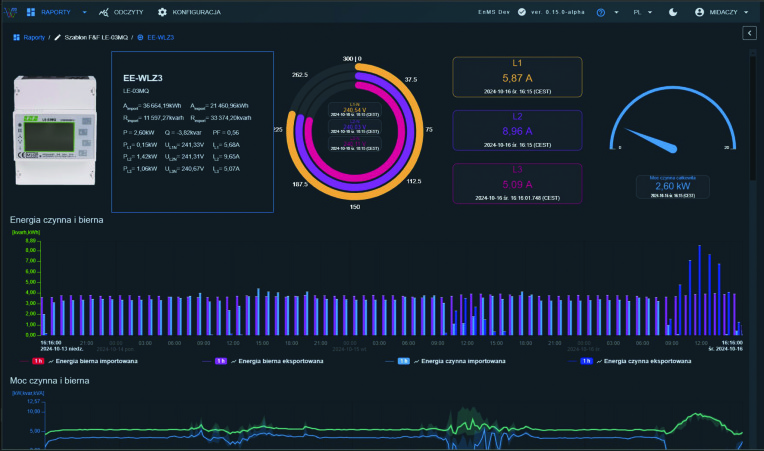Click the app logo in top-left corner
Screen dimensions: 764x451
(x=10, y=12)
